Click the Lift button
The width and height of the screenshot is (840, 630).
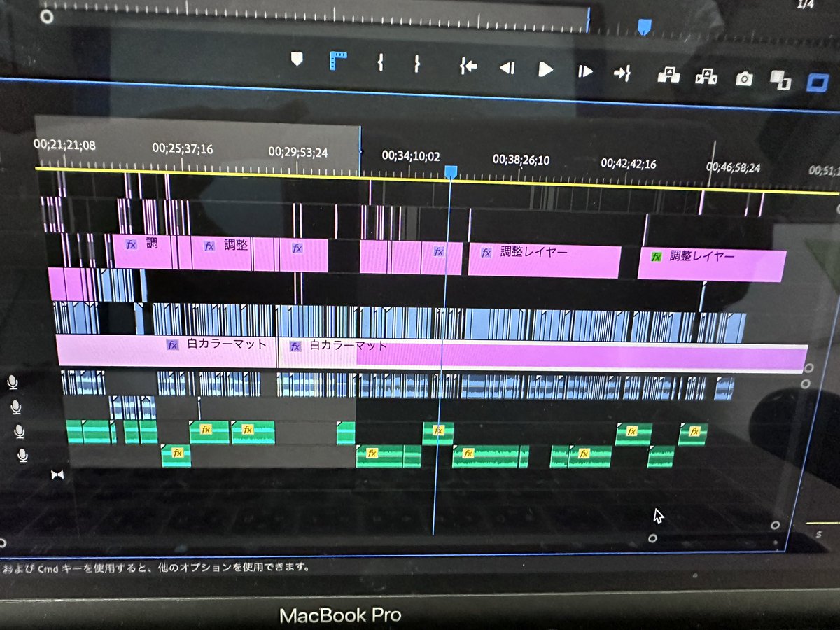pos(668,75)
